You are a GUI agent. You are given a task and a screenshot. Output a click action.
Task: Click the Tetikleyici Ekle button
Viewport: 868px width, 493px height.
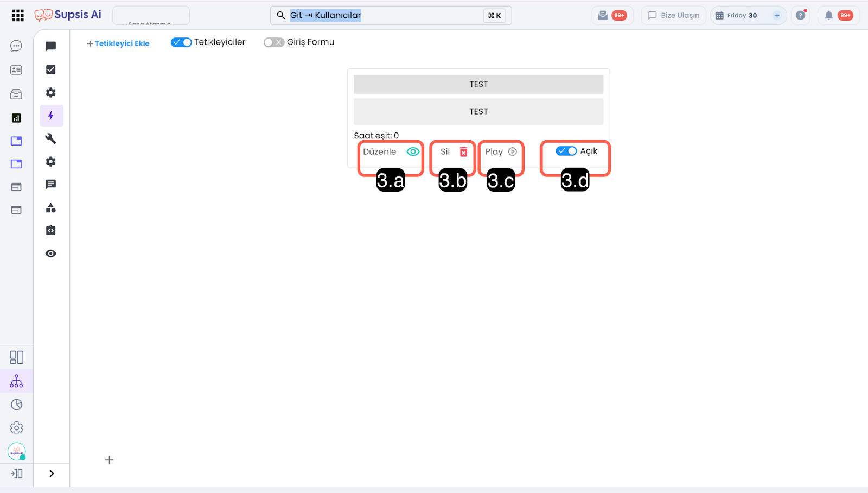pyautogui.click(x=118, y=43)
